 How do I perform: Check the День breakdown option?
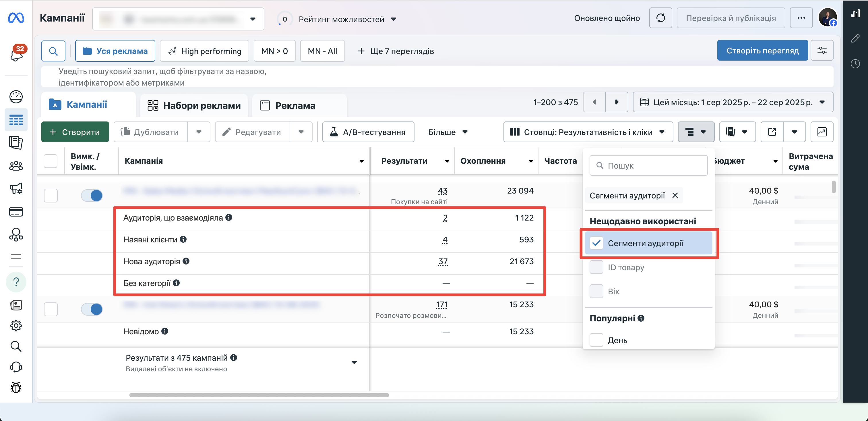(596, 340)
